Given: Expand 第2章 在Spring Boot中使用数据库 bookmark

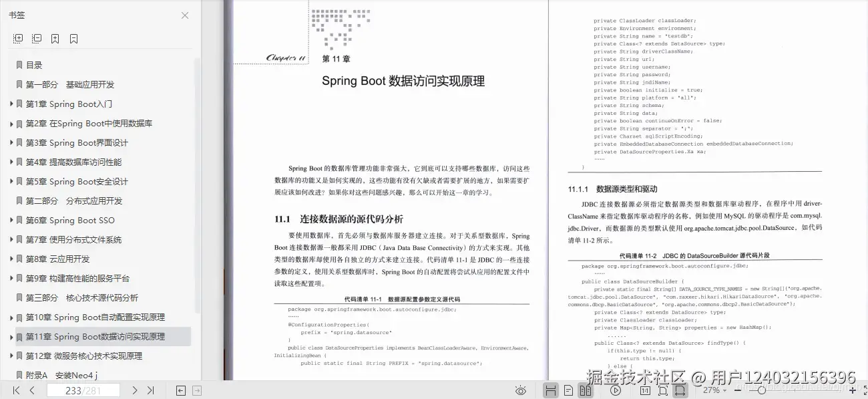Looking at the screenshot, I should [11, 123].
